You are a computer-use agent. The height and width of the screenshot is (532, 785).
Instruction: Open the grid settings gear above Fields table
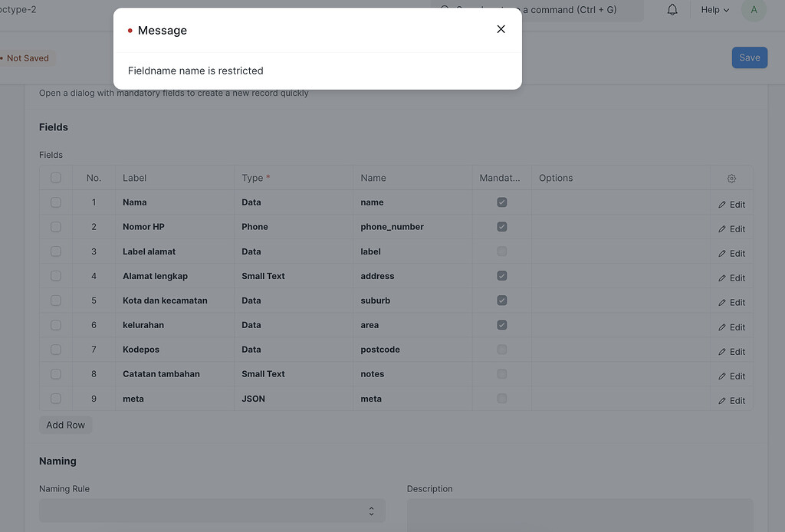(x=731, y=177)
